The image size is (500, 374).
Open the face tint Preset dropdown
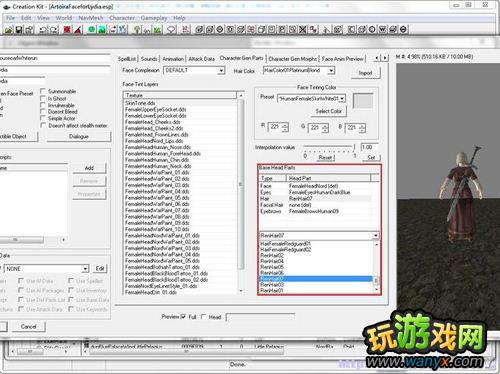click(311, 99)
